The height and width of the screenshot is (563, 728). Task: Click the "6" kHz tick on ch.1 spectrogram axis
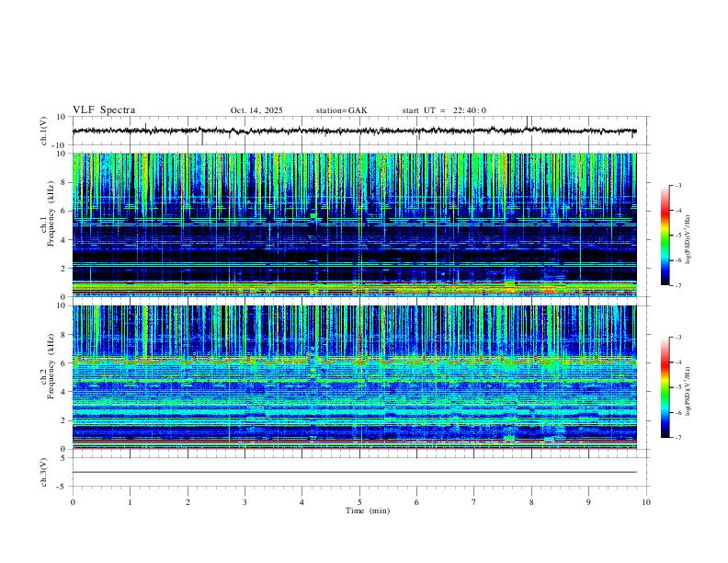click(x=63, y=211)
